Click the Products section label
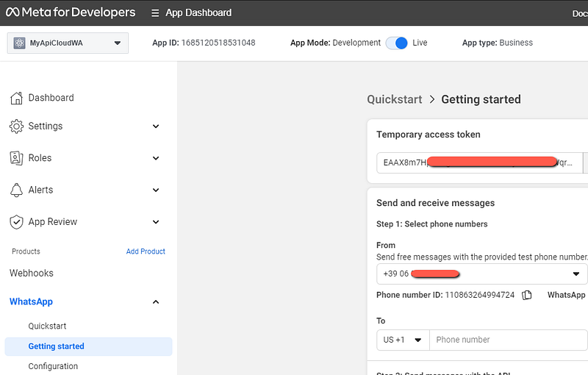Screen dimensions: 588x375 [x=26, y=251]
